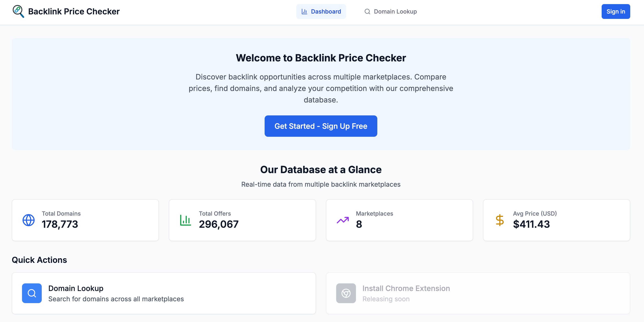The height and width of the screenshot is (322, 644).
Task: Open the Dashboard tab
Action: coord(321,11)
